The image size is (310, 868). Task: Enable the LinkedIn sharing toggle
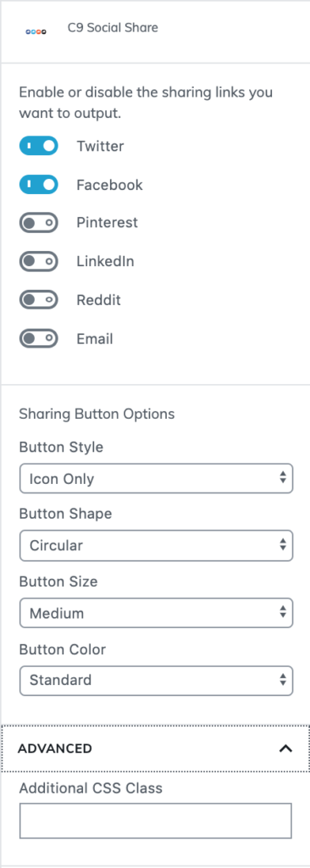pyautogui.click(x=39, y=261)
